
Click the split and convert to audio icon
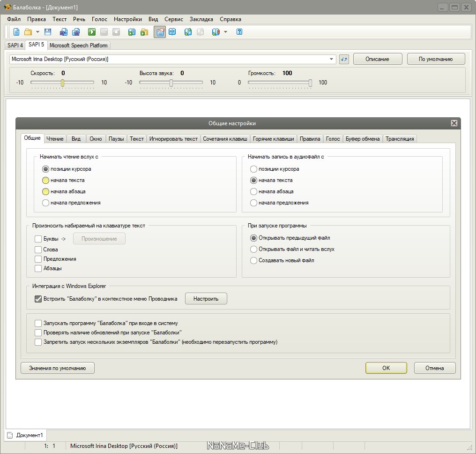tap(76, 32)
